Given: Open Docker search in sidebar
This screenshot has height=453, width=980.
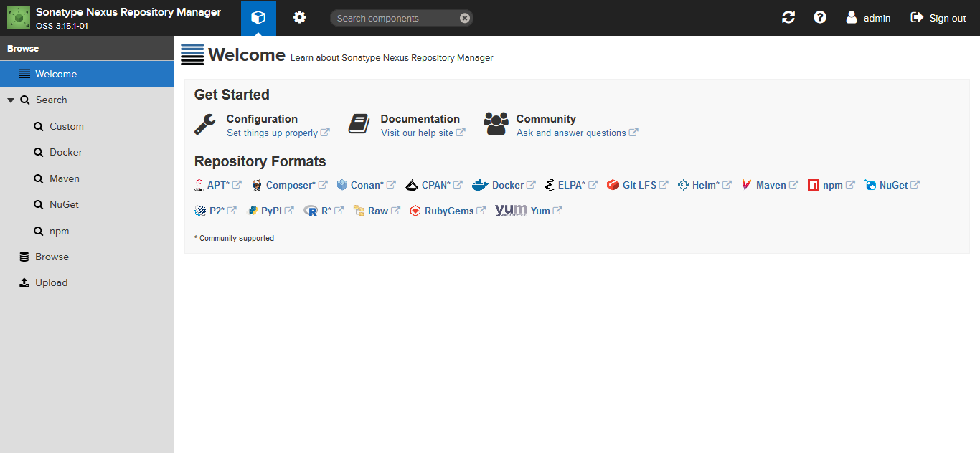Looking at the screenshot, I should pyautogui.click(x=65, y=152).
